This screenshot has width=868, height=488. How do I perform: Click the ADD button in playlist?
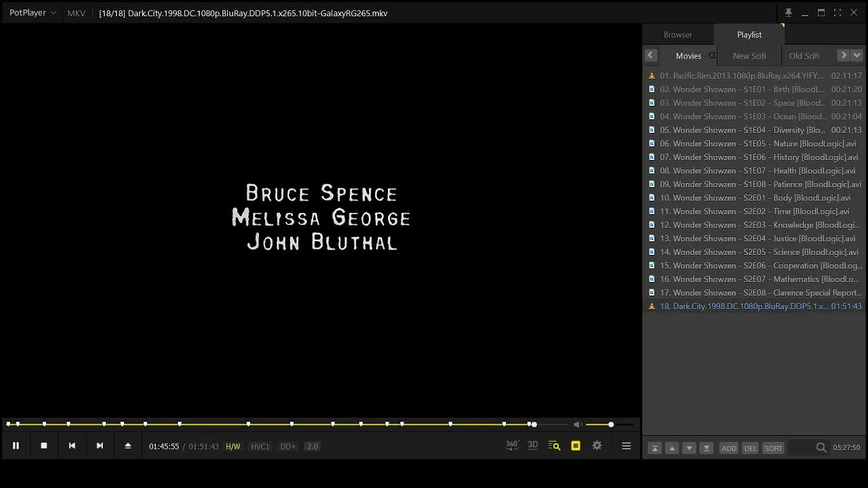click(x=729, y=448)
